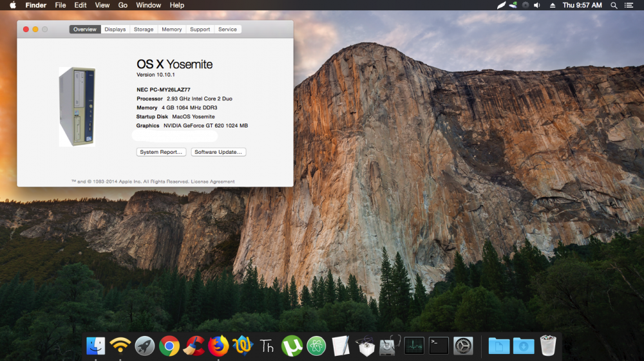Click the clock showing Thu 9:57 AM
This screenshot has width=644, height=361.
[x=582, y=5]
